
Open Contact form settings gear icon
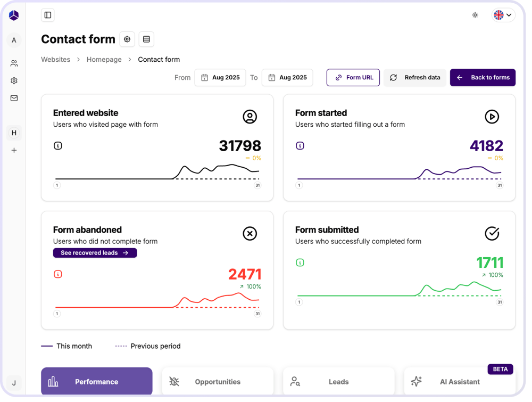(127, 39)
